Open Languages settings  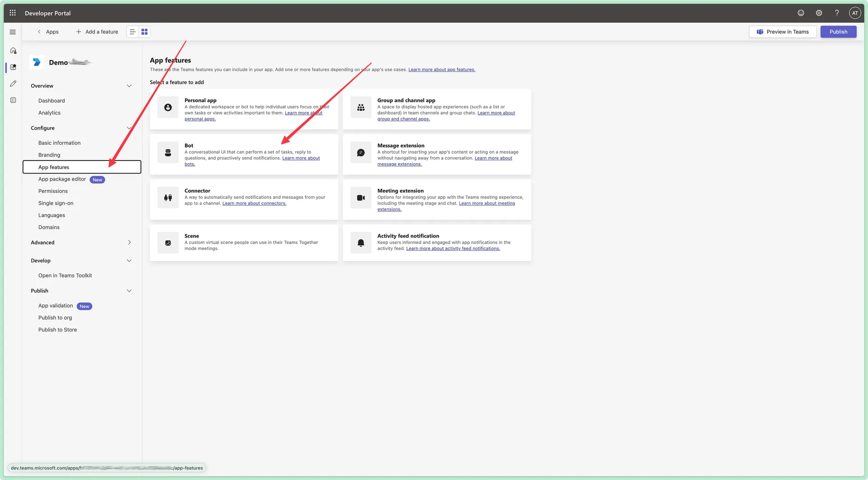coord(52,216)
